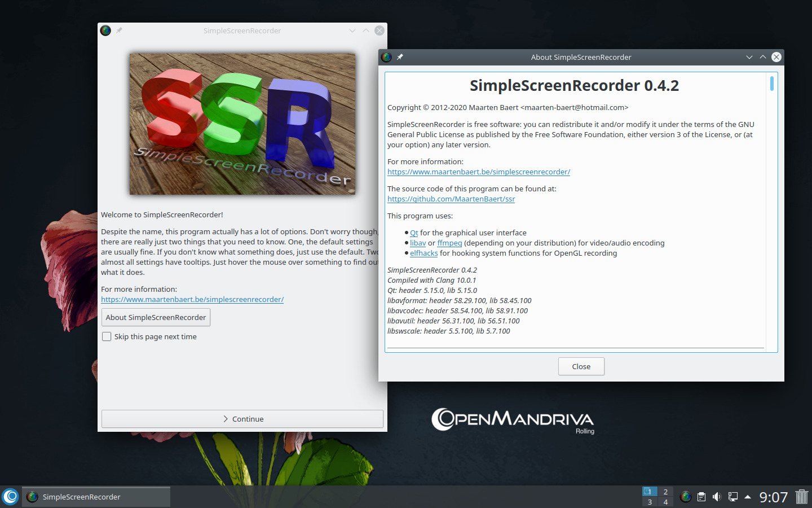Image resolution: width=812 pixels, height=508 pixels.
Task: Open the ffmpeg link
Action: click(x=449, y=243)
